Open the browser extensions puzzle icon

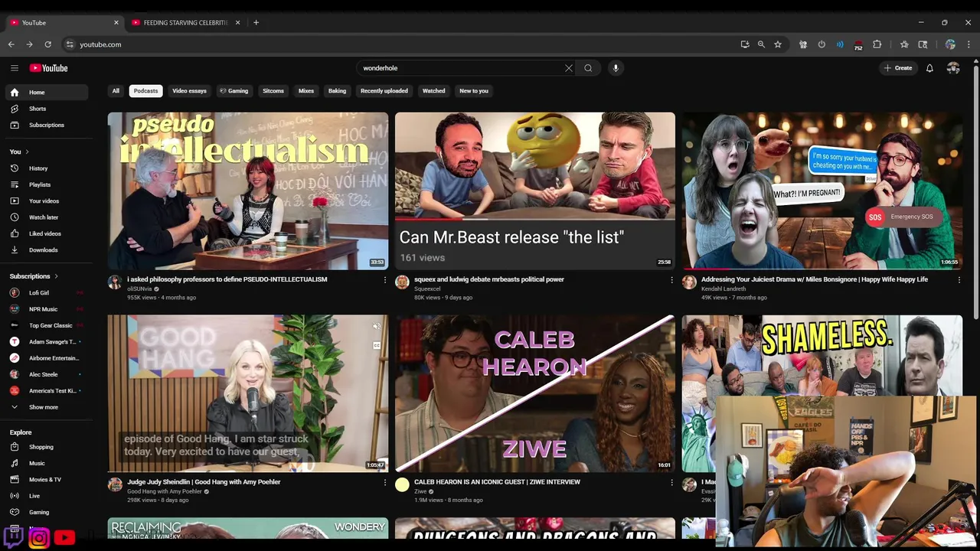click(877, 44)
